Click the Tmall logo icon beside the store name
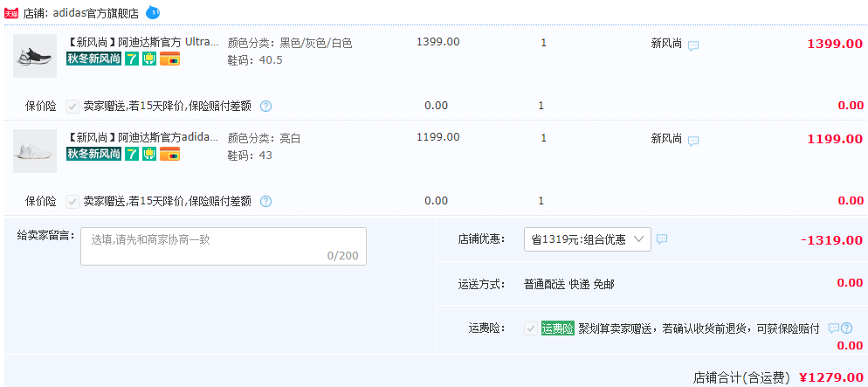868x387 pixels. tap(11, 13)
